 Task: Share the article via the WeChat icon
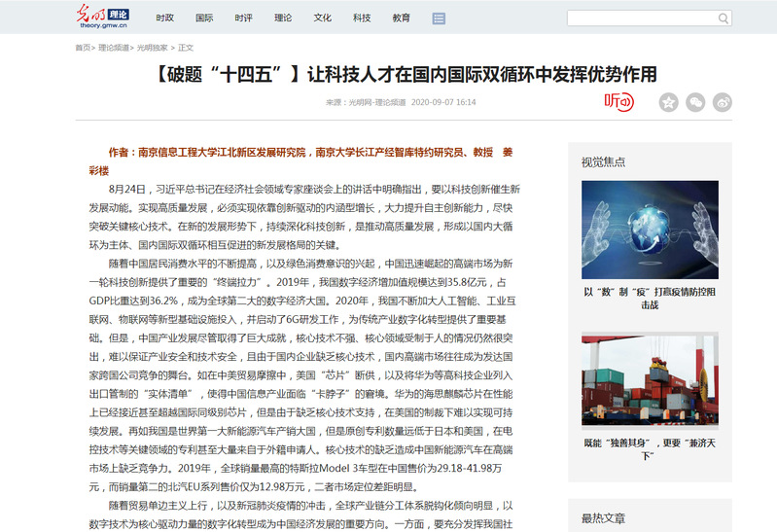click(695, 102)
